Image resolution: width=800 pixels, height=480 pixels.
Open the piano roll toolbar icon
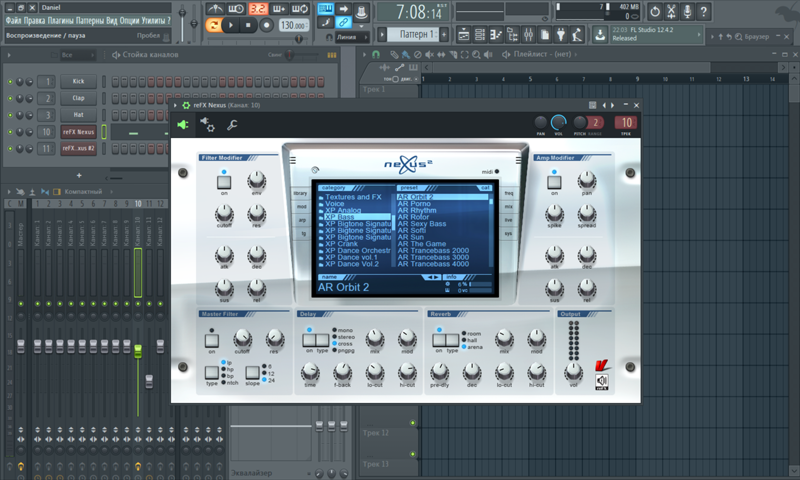click(496, 35)
